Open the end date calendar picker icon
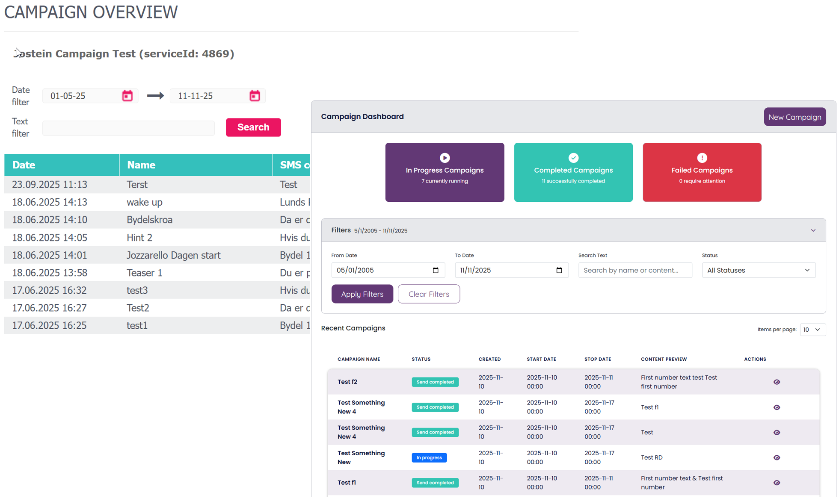The image size is (839, 504). tap(255, 96)
